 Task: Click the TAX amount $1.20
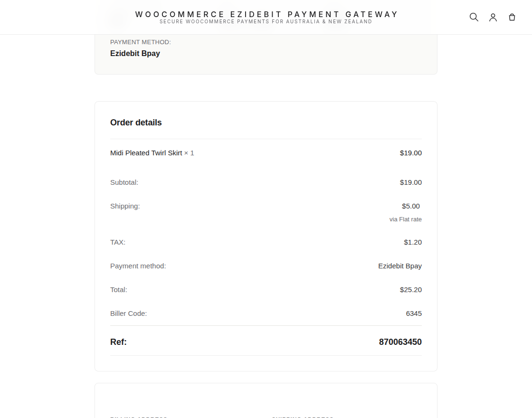tap(413, 242)
